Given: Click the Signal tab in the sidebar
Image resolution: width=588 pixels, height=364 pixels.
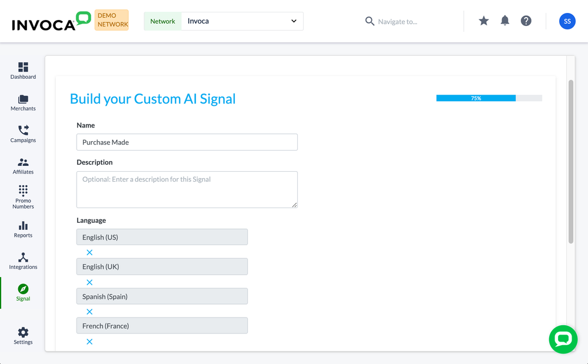Looking at the screenshot, I should (23, 292).
